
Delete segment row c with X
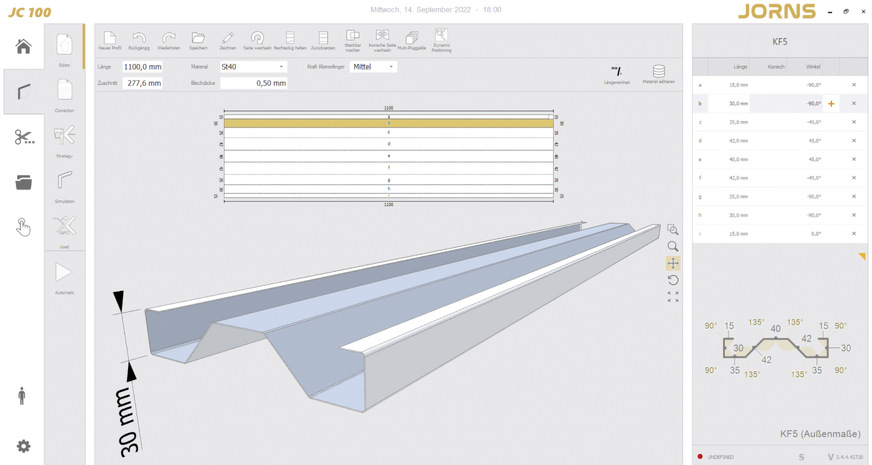click(854, 122)
